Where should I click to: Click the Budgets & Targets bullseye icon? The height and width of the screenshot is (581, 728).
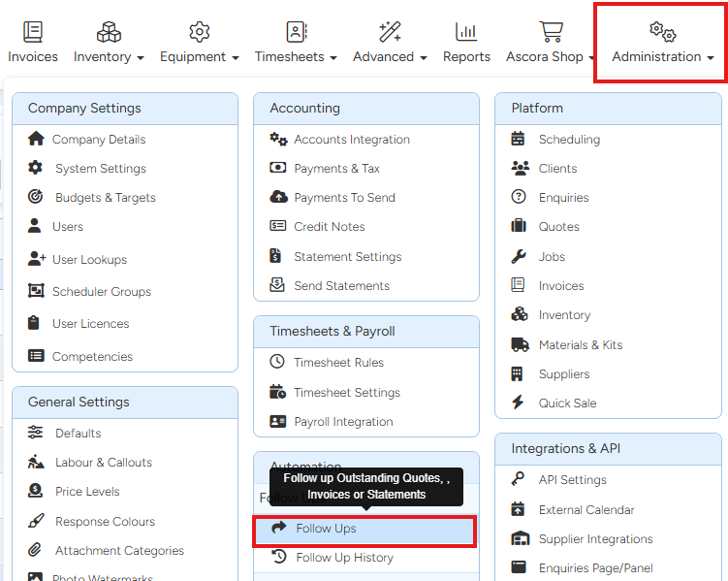point(36,197)
